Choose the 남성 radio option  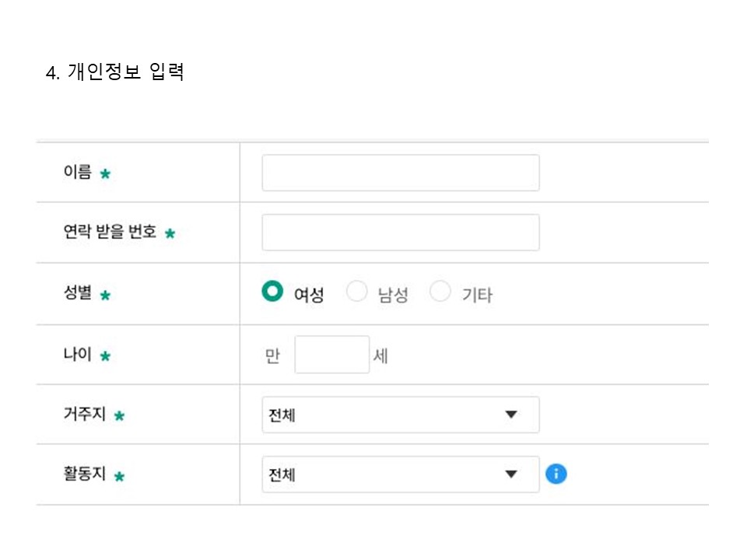point(356,292)
